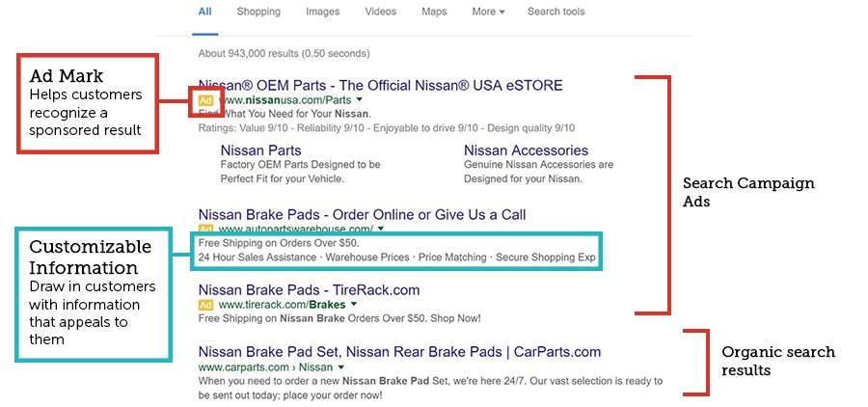Image resolution: width=868 pixels, height=407 pixels.
Task: Go to the Maps tab
Action: [434, 12]
